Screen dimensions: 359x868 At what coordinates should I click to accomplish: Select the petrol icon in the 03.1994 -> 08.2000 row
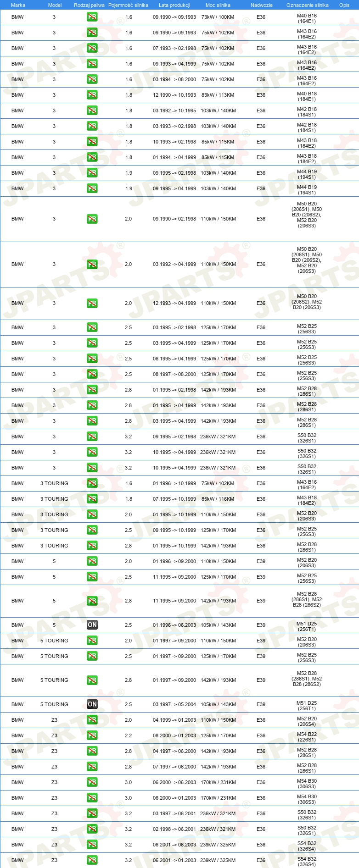point(92,80)
